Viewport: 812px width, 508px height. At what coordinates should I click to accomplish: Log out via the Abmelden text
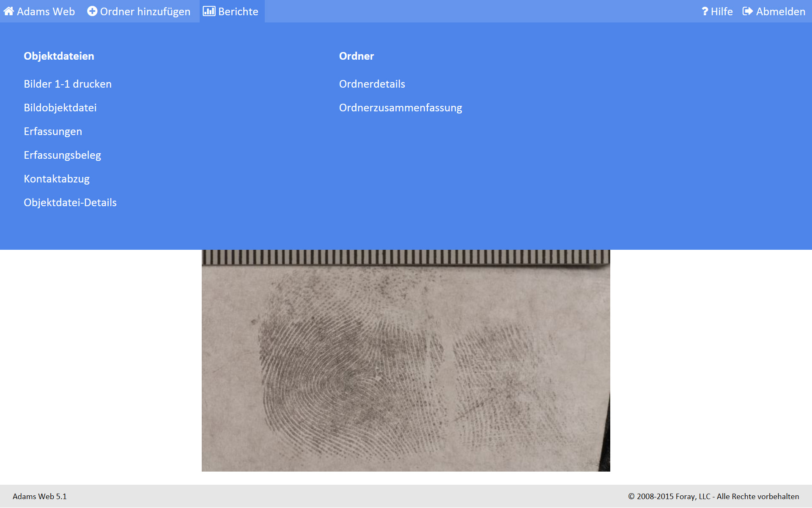pos(780,11)
